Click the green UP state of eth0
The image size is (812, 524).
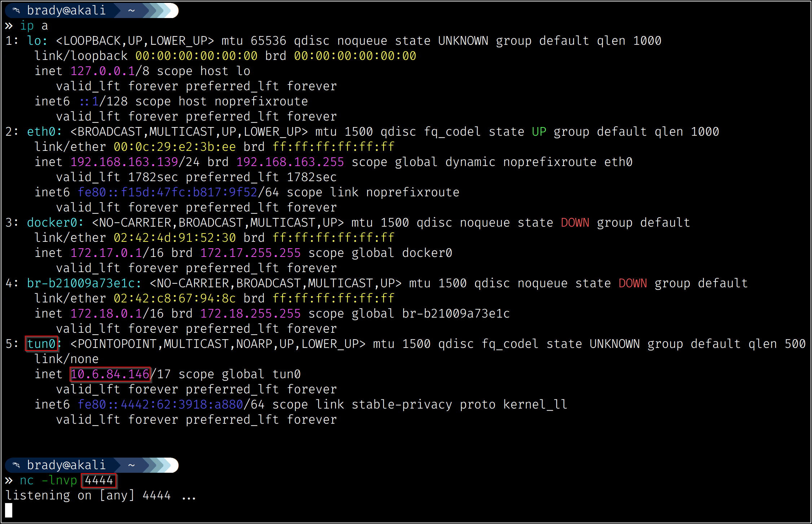pos(539,132)
